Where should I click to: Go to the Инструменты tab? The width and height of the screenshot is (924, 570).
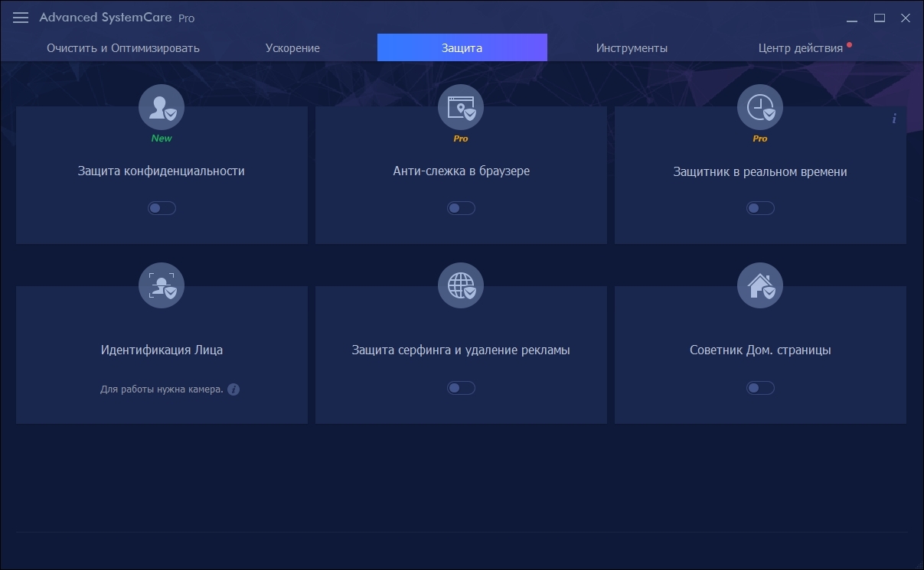click(632, 48)
